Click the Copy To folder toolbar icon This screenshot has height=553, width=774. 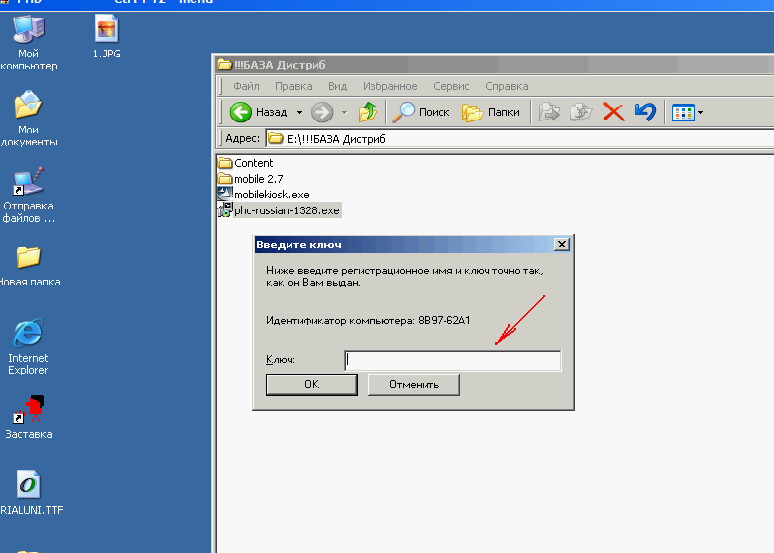click(581, 112)
